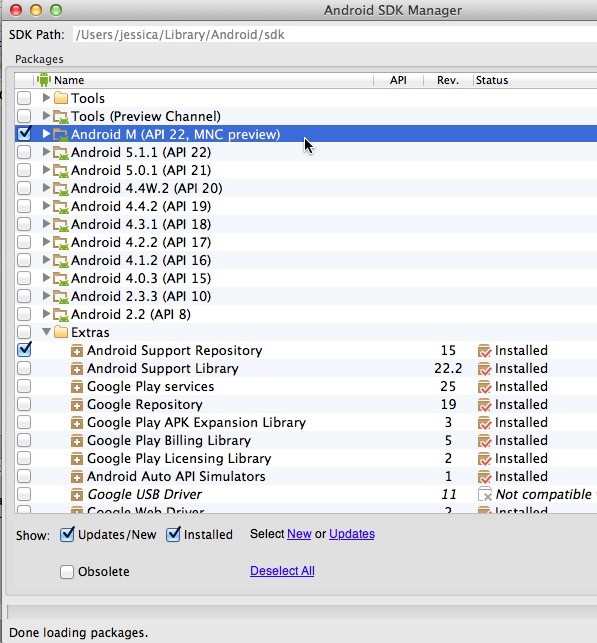Toggle the Updates/New show filter checkbox

(67, 534)
